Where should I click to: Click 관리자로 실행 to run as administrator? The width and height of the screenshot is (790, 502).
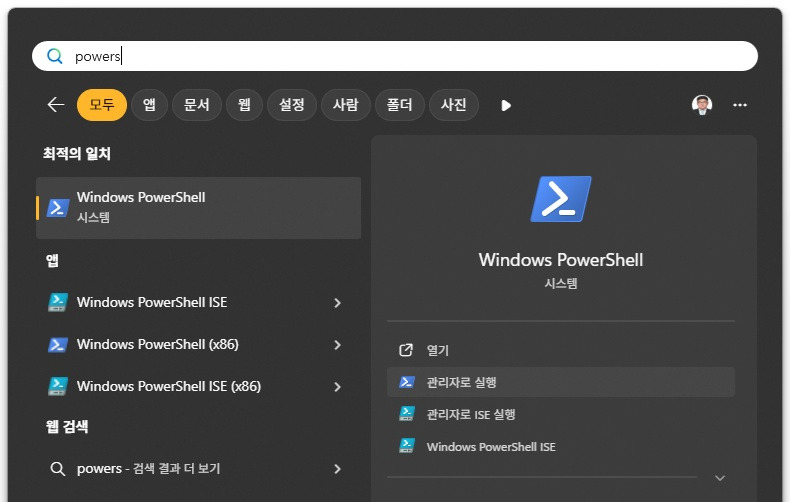point(561,382)
